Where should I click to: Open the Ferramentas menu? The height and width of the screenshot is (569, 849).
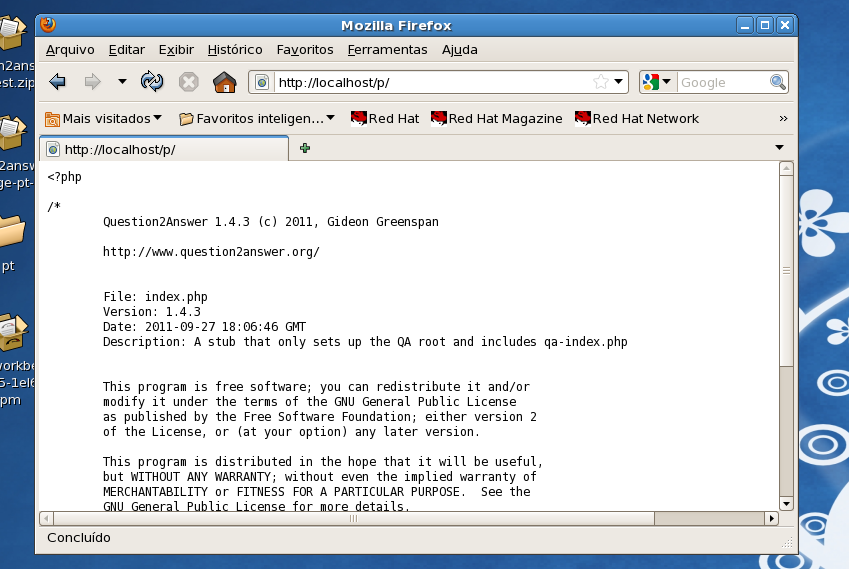click(x=387, y=49)
